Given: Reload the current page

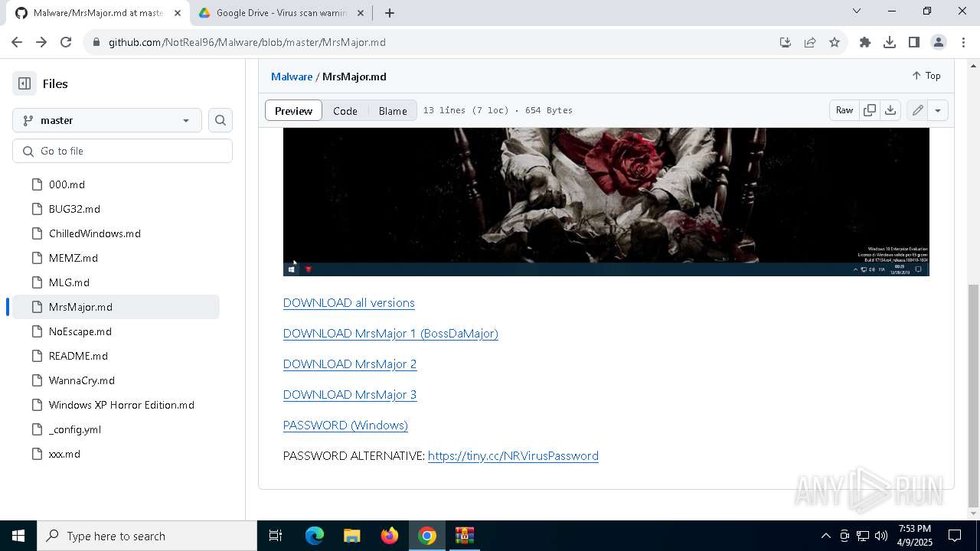Looking at the screenshot, I should [x=66, y=42].
